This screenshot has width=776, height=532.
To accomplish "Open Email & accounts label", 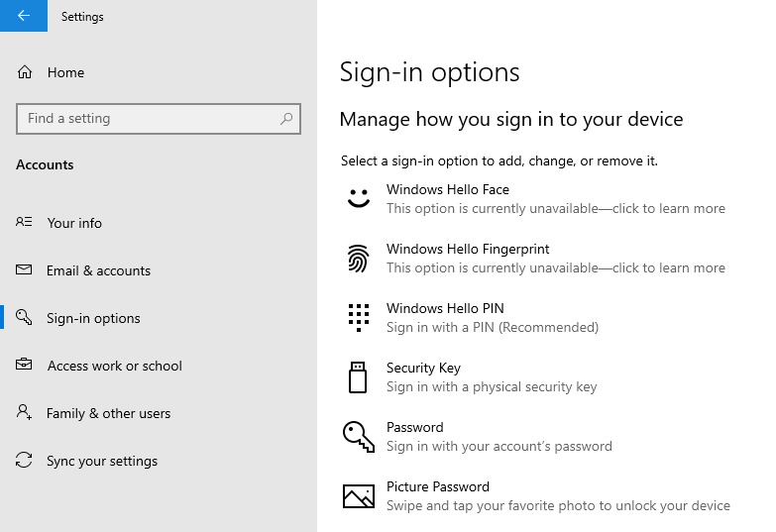I will (x=98, y=270).
